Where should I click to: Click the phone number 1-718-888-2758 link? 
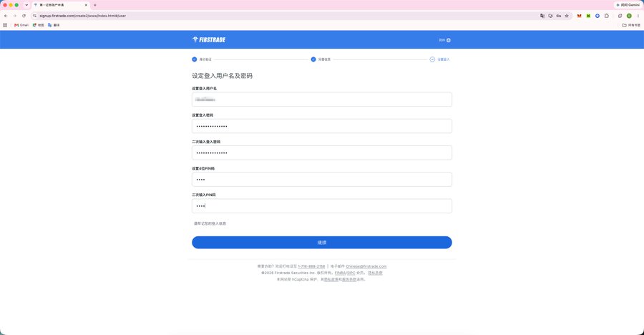(311, 266)
